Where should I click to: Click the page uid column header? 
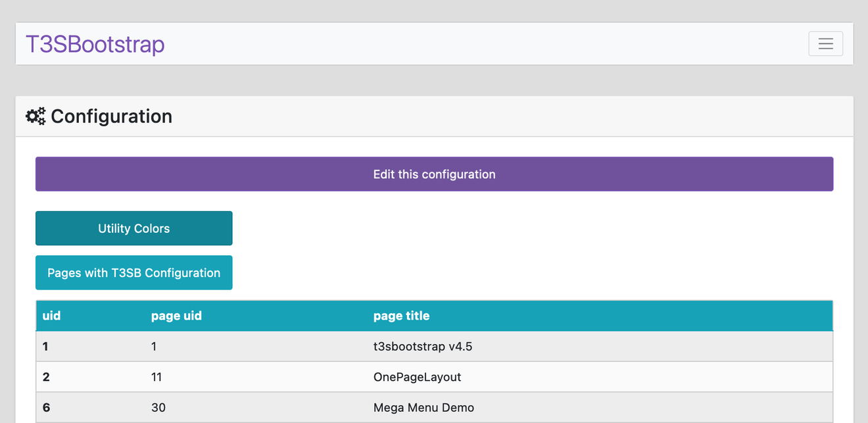click(x=176, y=316)
